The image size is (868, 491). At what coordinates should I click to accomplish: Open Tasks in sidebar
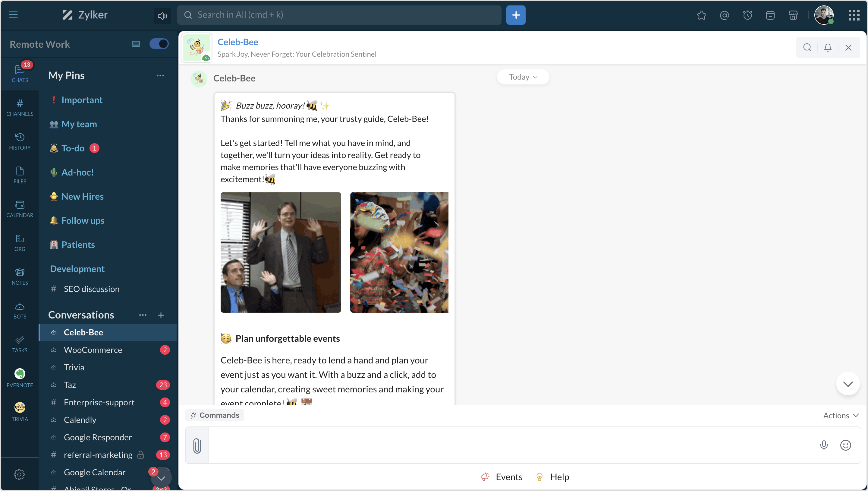20,344
